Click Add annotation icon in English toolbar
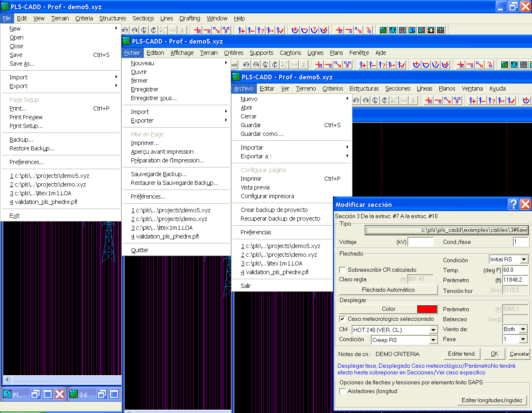532x413 pixels. pyautogui.click(x=339, y=30)
